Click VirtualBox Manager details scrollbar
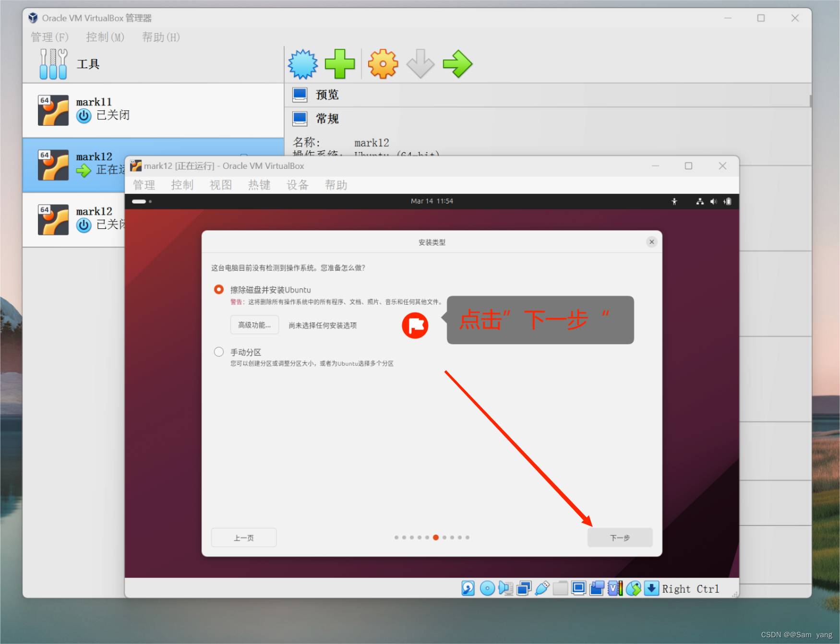 (x=810, y=101)
